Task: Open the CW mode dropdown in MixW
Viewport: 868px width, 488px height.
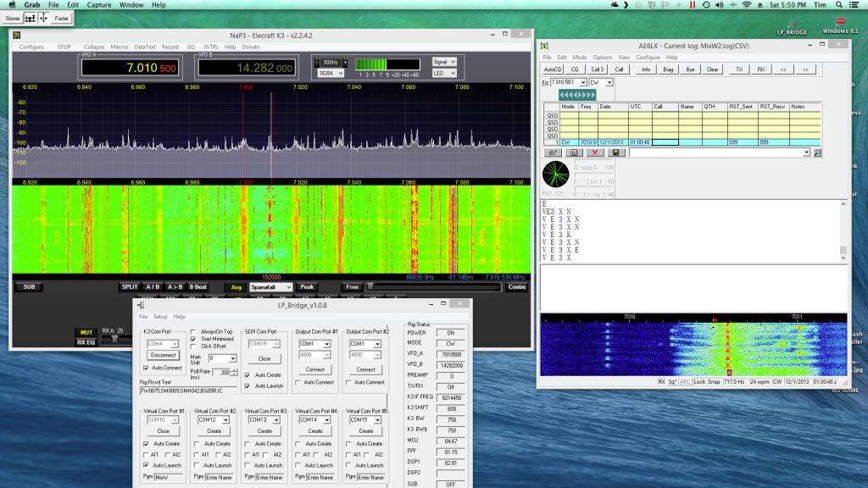Action: point(609,82)
